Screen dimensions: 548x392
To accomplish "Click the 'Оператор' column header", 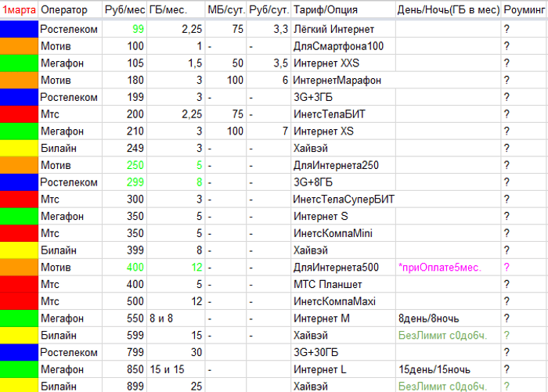I will [70, 11].
